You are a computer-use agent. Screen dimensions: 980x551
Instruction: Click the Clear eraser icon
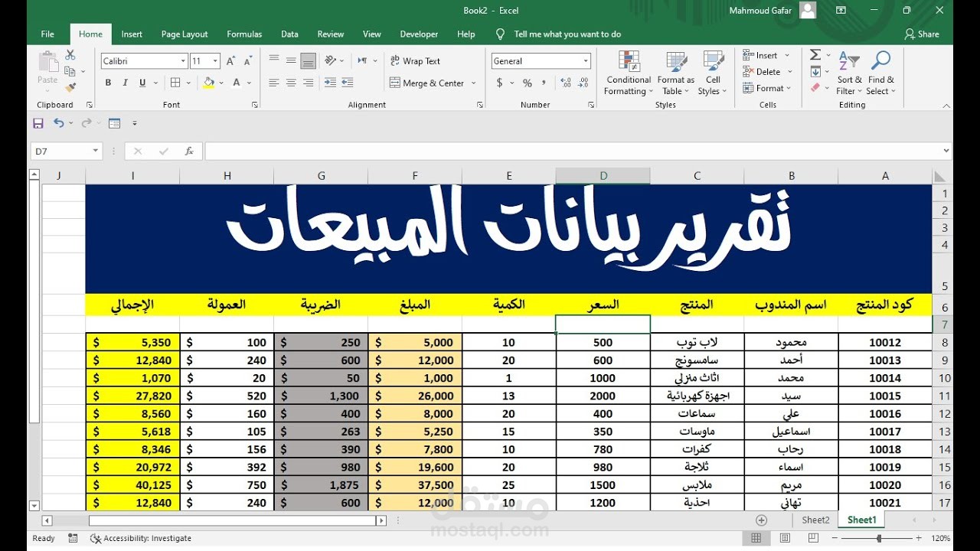815,87
